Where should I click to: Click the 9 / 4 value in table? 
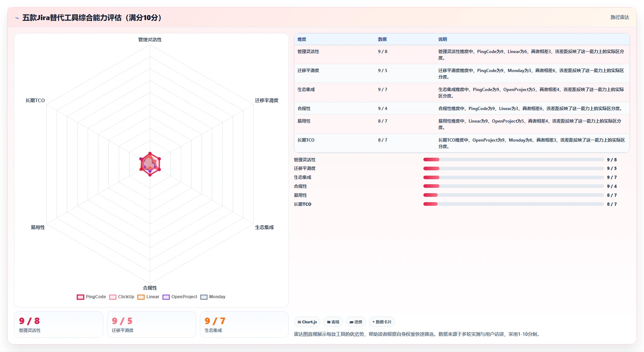[382, 109]
